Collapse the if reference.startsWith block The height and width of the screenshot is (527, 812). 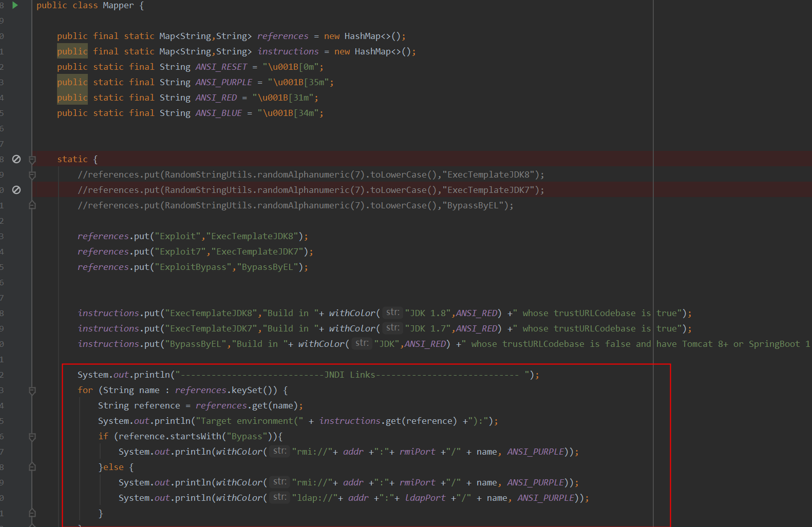(32, 437)
